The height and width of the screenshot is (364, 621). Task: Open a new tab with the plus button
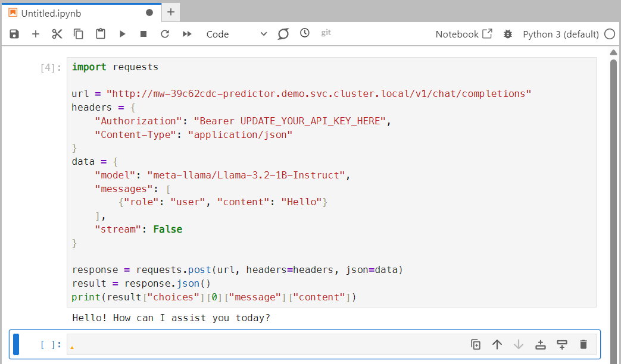pos(170,12)
